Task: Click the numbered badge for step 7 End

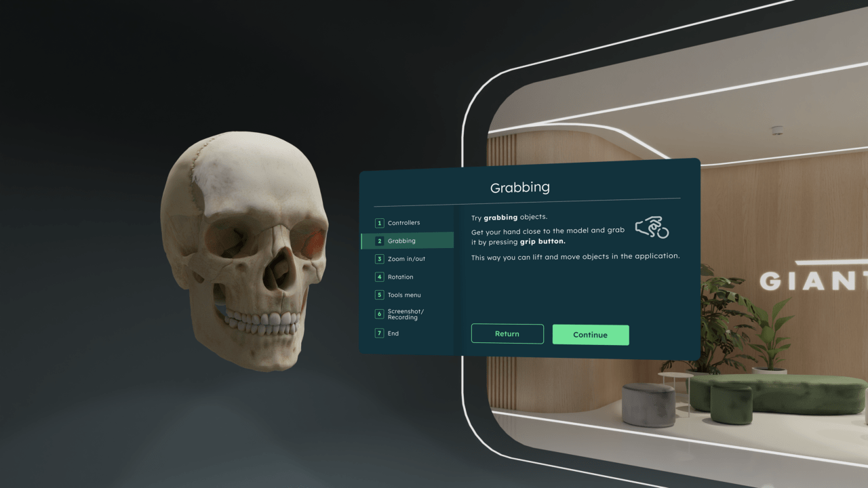Action: coord(378,333)
